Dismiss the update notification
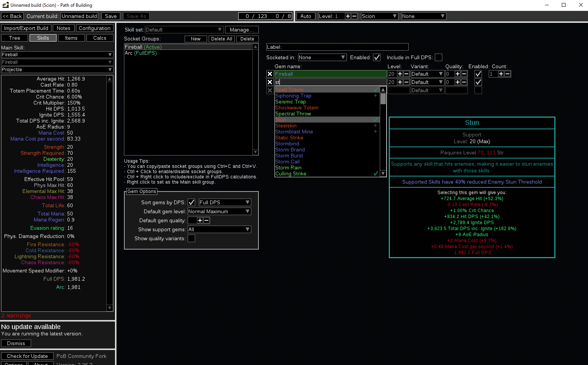Viewport: 588px width, 365px height. click(16, 343)
